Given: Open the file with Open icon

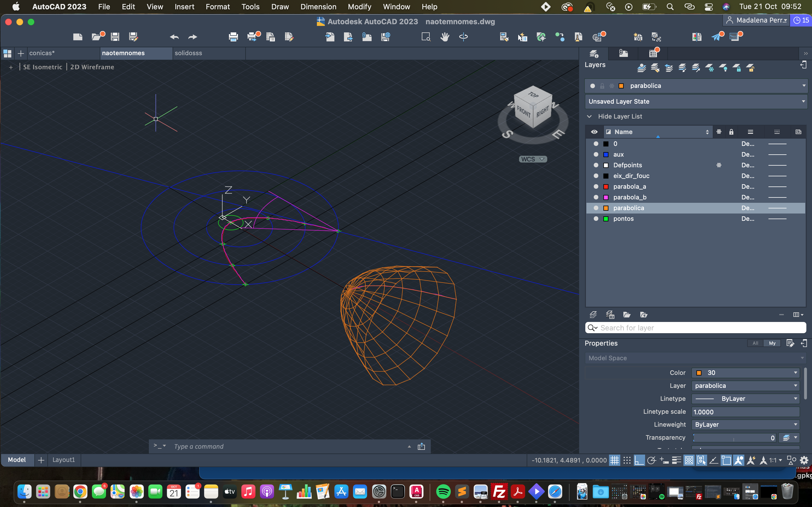Looking at the screenshot, I should tap(97, 37).
